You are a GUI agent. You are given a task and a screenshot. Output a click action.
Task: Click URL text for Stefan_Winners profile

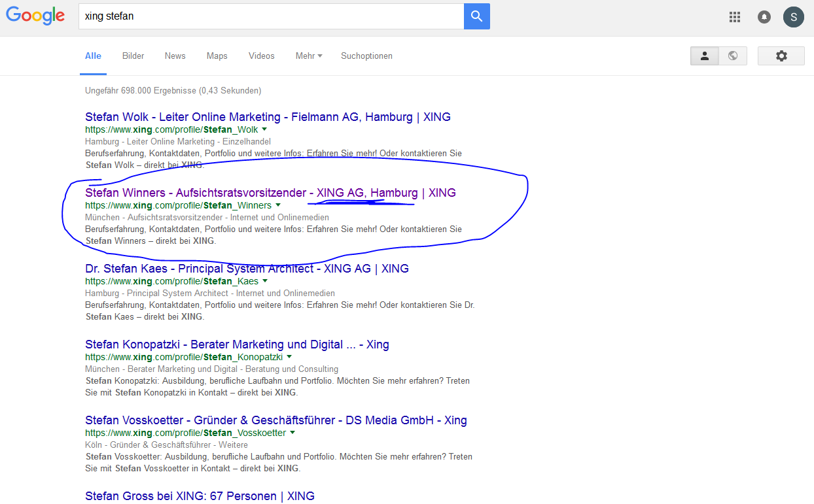click(178, 205)
